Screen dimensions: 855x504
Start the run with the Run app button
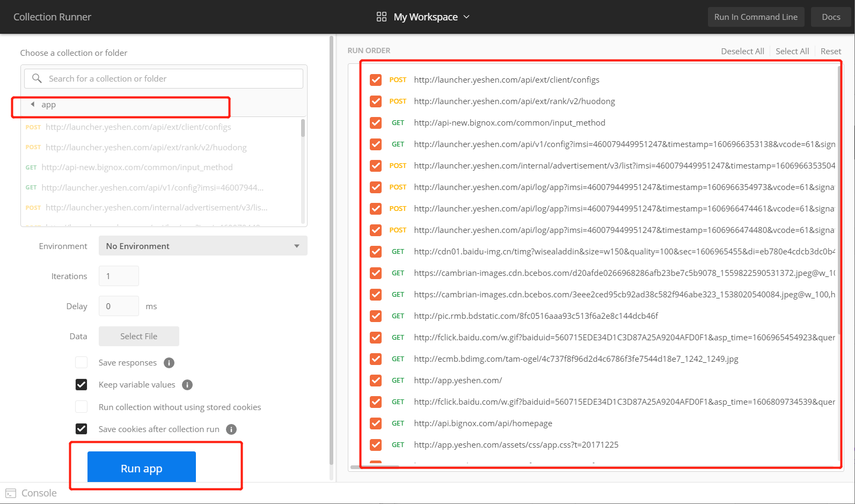pyautogui.click(x=142, y=467)
